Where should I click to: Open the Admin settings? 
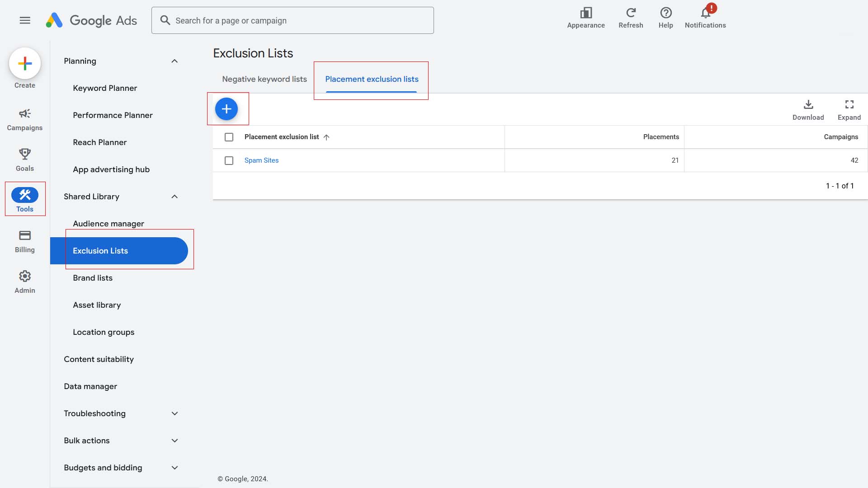[25, 282]
